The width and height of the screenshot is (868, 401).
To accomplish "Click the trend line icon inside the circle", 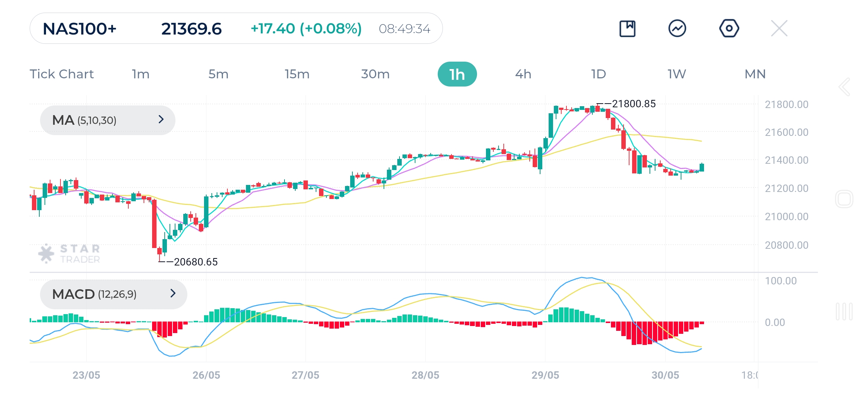I will tap(678, 28).
